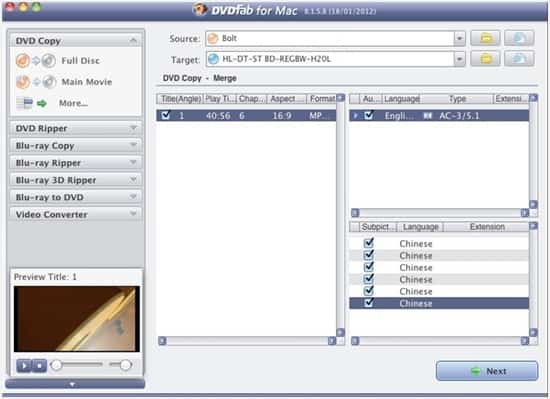The height and width of the screenshot is (399, 550).
Task: Expand the Blu-ray 3D Ripper section
Action: tap(133, 180)
